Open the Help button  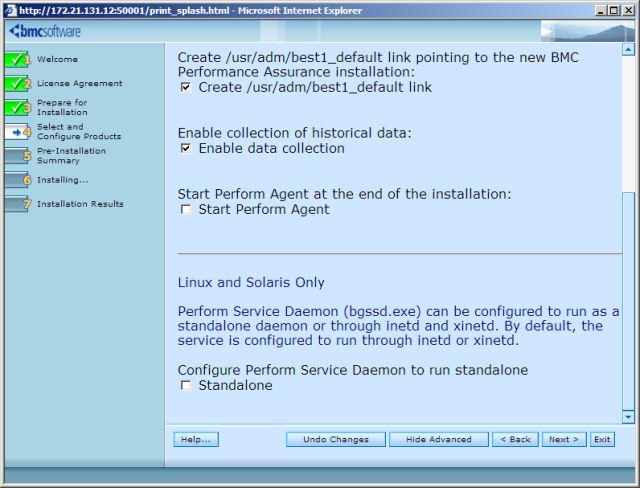tap(196, 439)
